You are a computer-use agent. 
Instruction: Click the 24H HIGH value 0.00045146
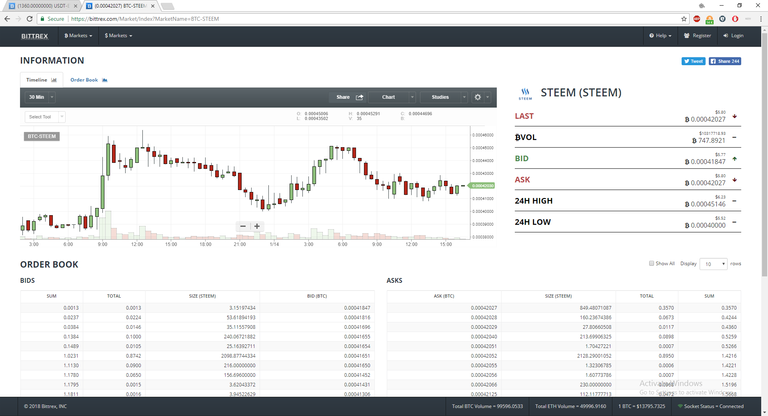pos(705,204)
